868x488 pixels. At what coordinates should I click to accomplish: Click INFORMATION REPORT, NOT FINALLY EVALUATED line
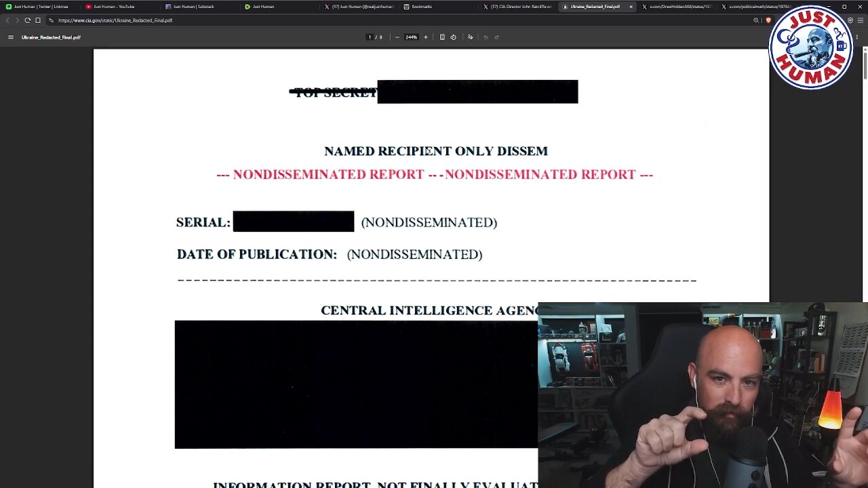376,484
